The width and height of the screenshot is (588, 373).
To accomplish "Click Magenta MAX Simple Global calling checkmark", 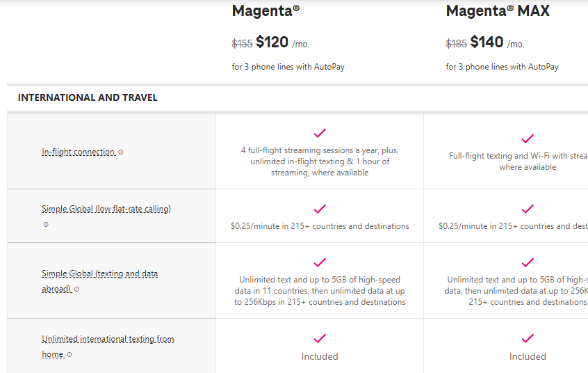I will click(x=528, y=209).
